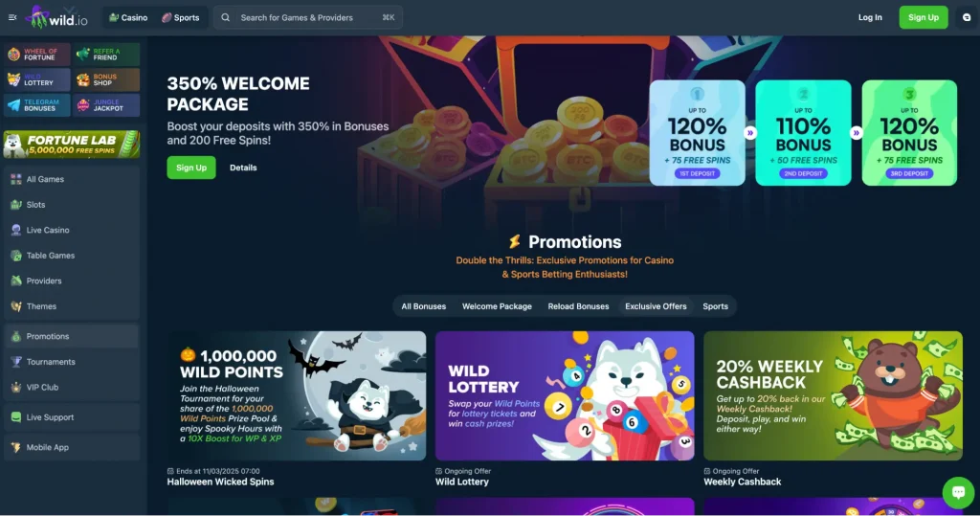Image resolution: width=980 pixels, height=516 pixels.
Task: Click the green Sign Up header button
Action: pos(924,17)
